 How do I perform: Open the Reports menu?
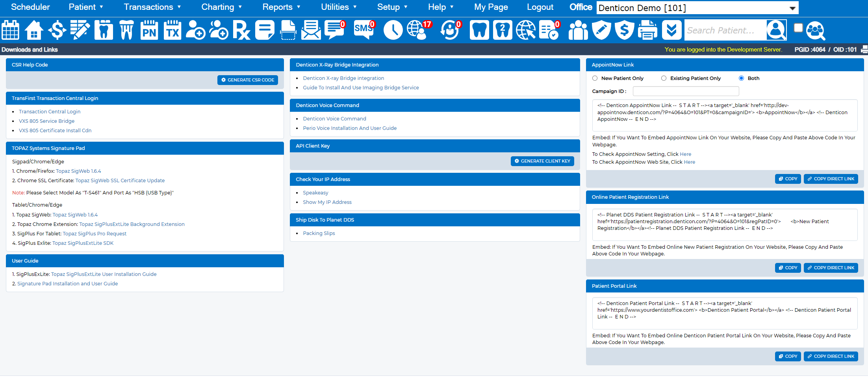pyautogui.click(x=281, y=7)
